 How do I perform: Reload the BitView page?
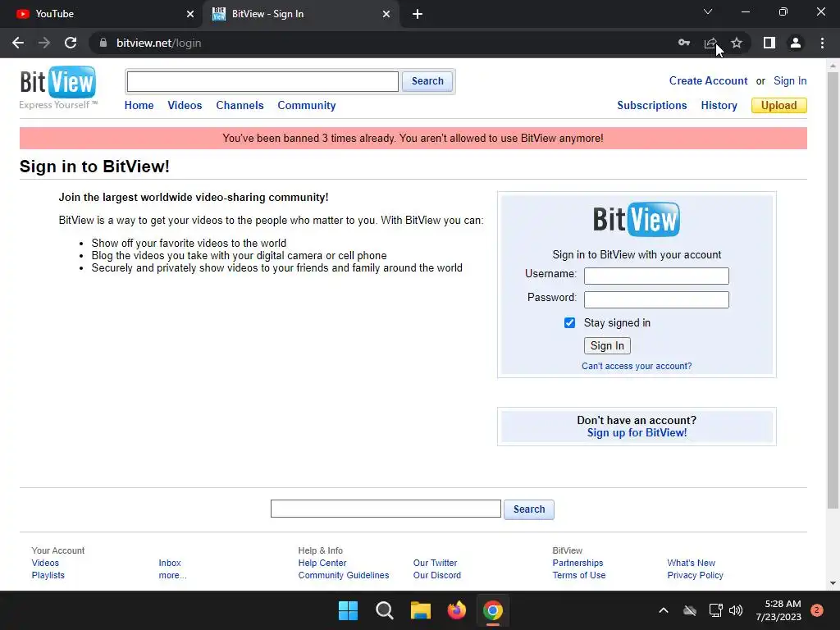click(x=71, y=43)
